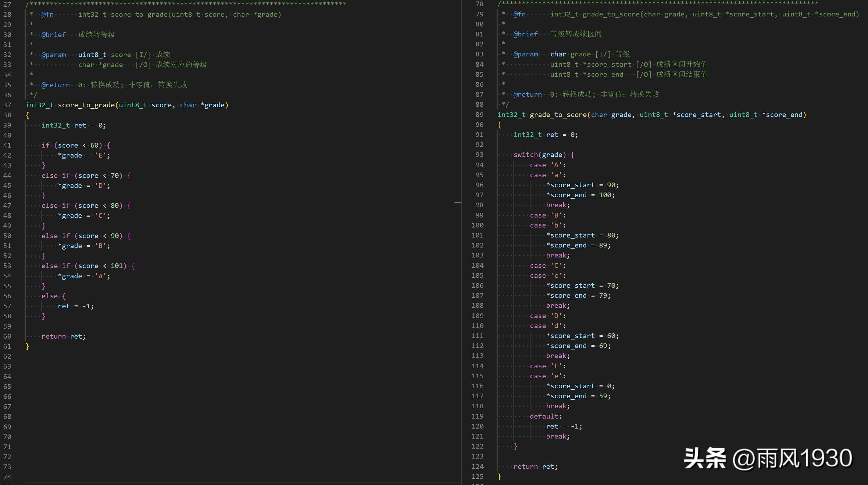
Task: Click line number 41 in the left gutter
Action: click(x=7, y=145)
